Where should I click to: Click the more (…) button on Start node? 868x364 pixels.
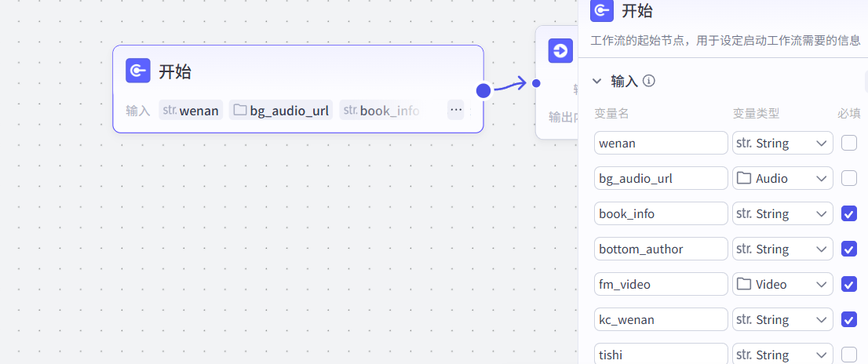[456, 110]
